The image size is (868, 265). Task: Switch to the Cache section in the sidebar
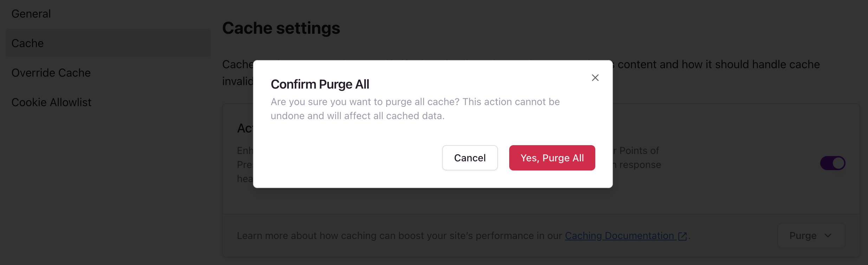click(x=28, y=43)
